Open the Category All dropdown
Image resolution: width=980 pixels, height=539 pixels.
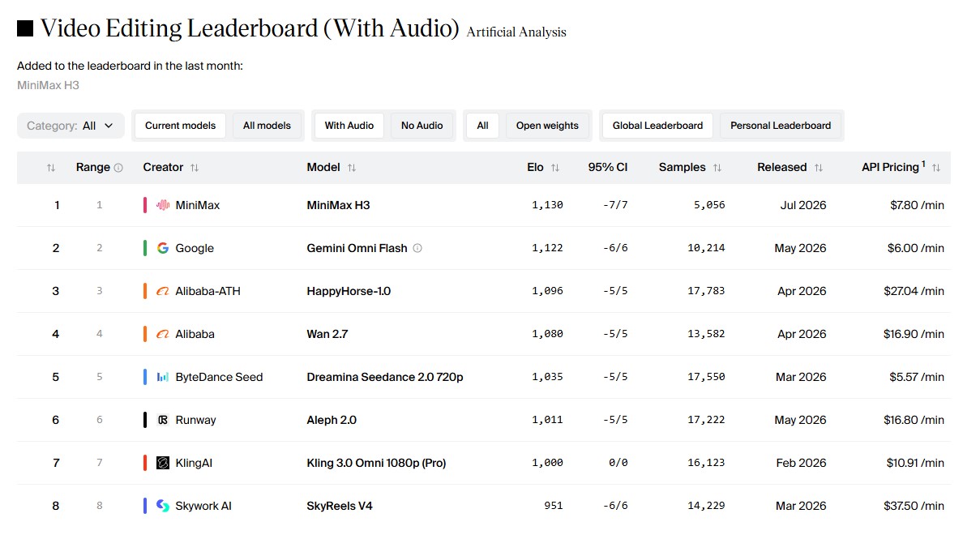tap(71, 126)
